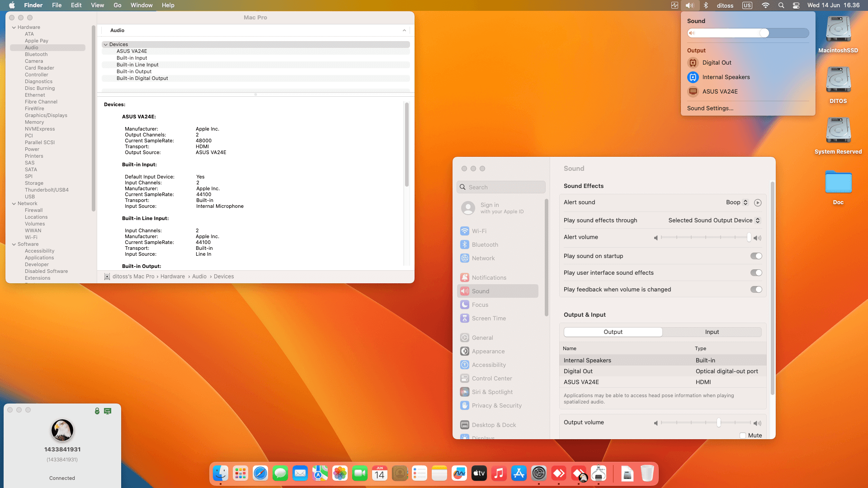Open Music app in the Dock

pyautogui.click(x=499, y=473)
